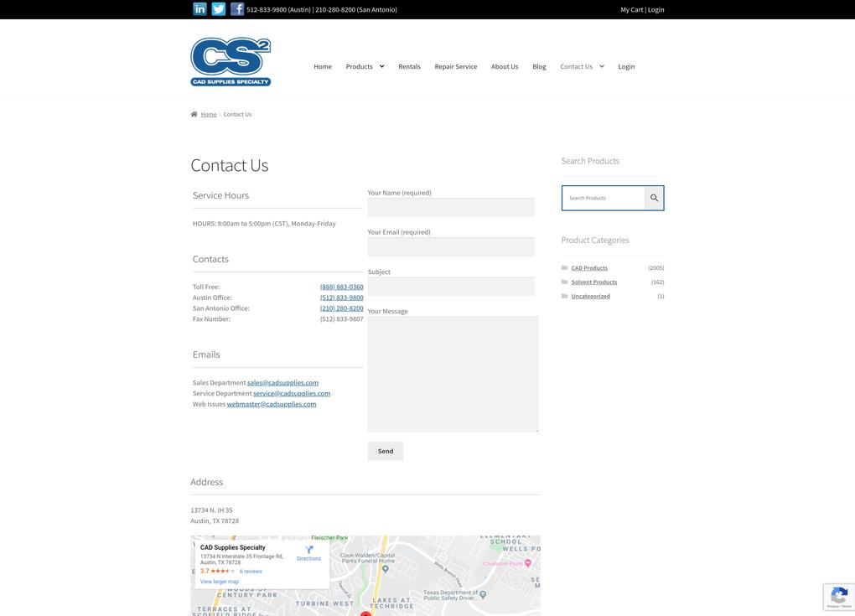Image resolution: width=855 pixels, height=616 pixels.
Task: Click the Your Name input field
Action: [x=451, y=207]
